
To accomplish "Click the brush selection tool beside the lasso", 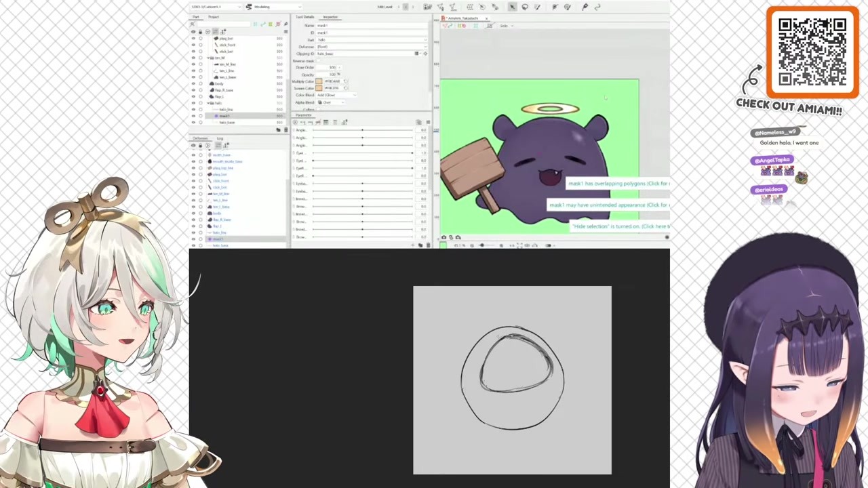I will tap(537, 7).
